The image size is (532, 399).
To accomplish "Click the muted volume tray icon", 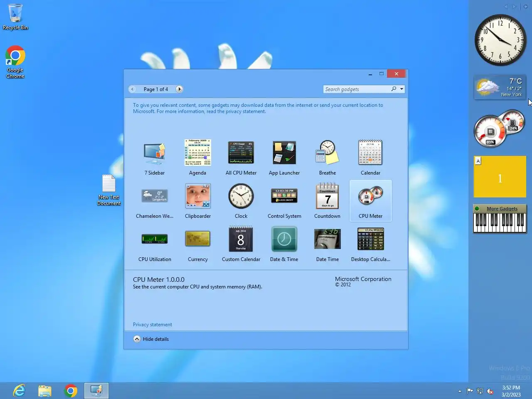I will tap(490, 391).
